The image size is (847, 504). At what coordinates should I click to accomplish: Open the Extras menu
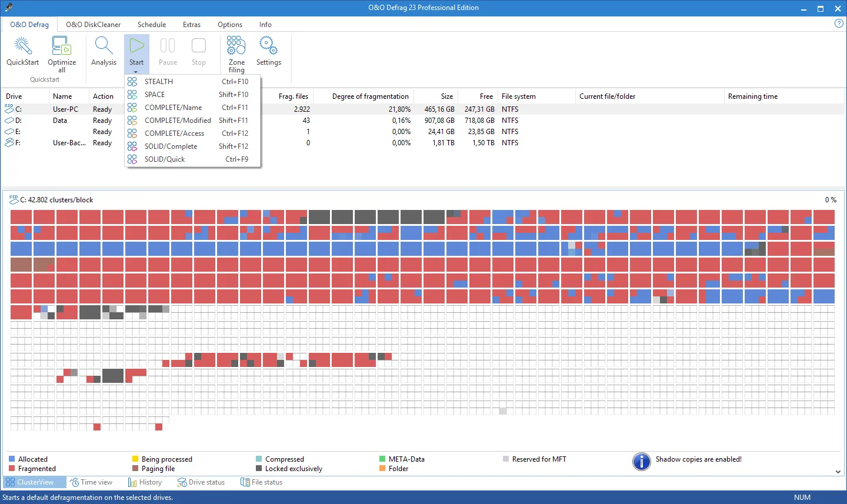(192, 25)
